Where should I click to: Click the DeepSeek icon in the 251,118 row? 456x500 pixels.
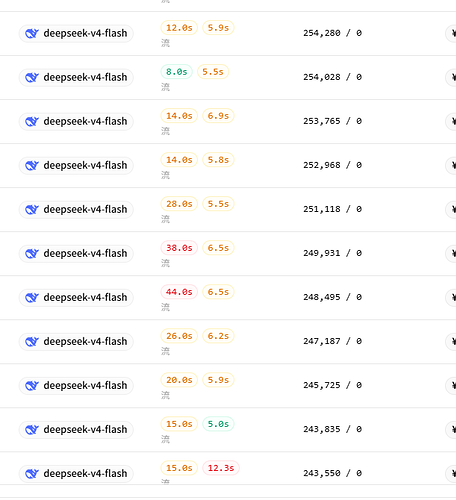tap(32, 209)
